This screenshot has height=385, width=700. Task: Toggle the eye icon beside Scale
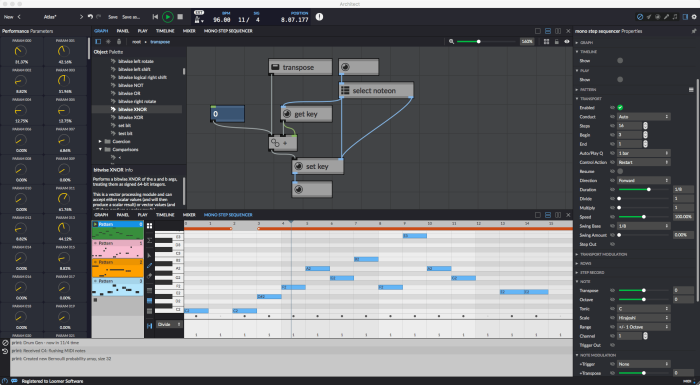point(612,318)
